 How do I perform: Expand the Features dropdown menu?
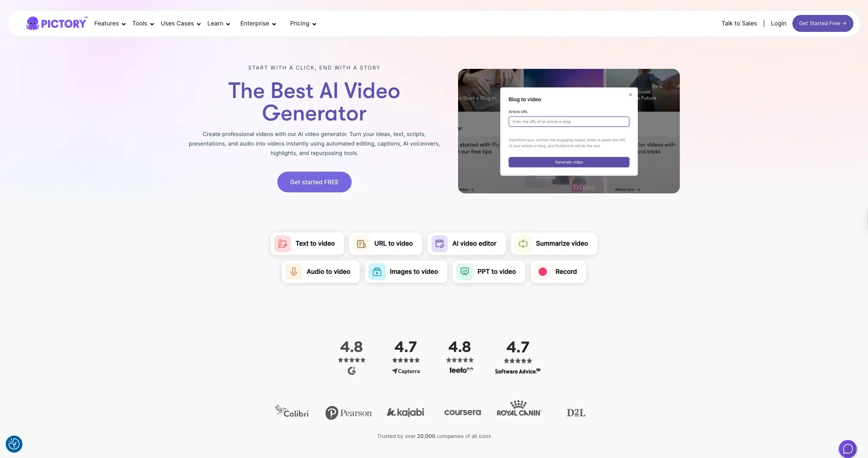[x=110, y=23]
